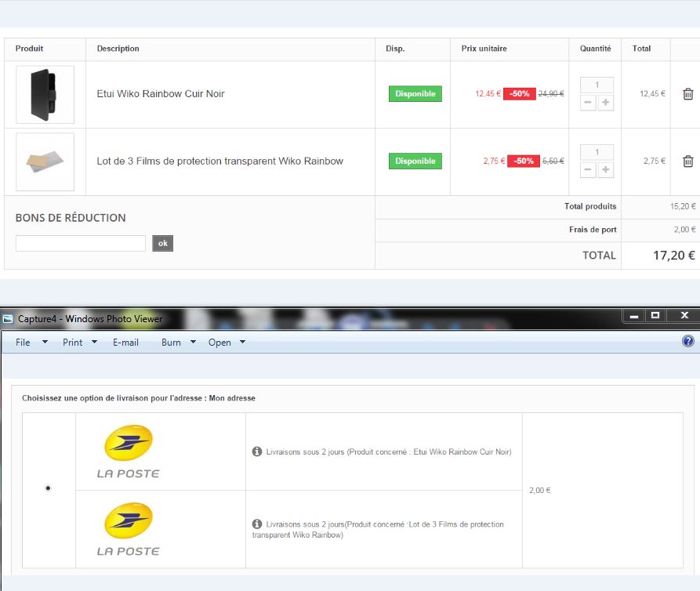Image resolution: width=700 pixels, height=591 pixels.
Task: Click Choisissez une option de livraison heading
Action: pos(139,397)
